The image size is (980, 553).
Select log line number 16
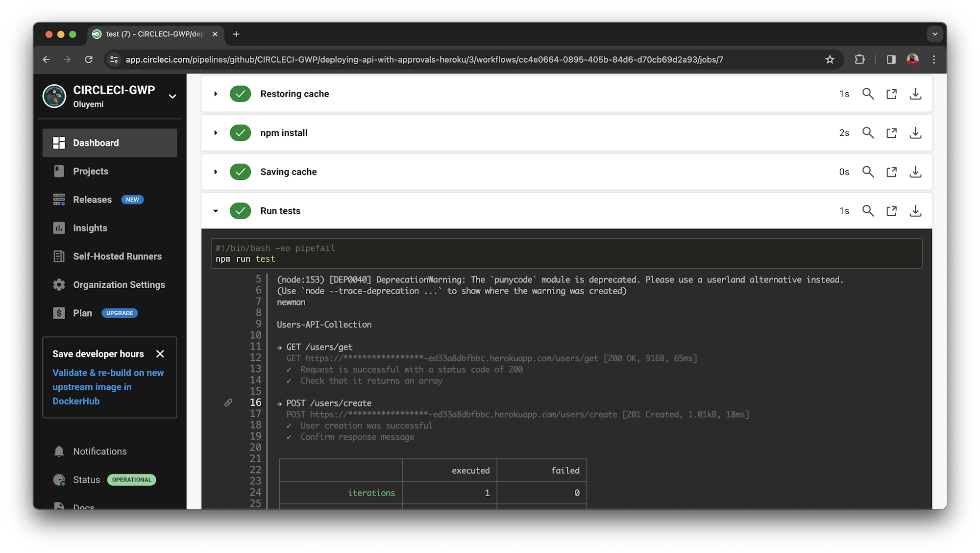255,402
